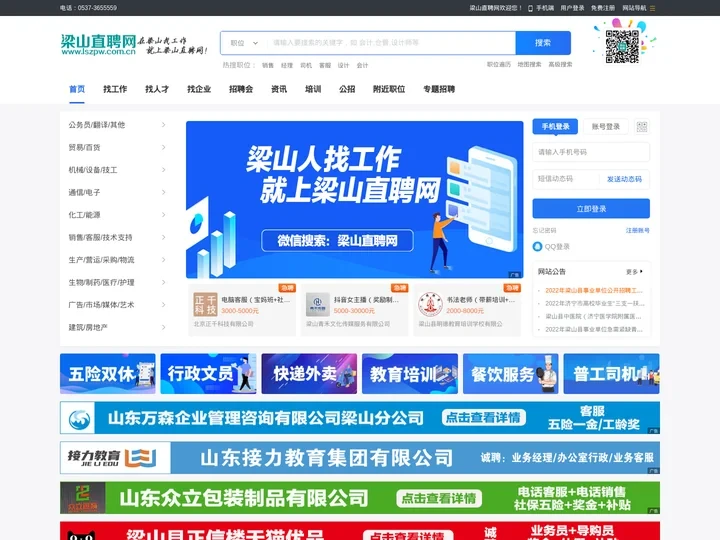720x540 pixels.
Task: Open 招聘会 navigation tab
Action: pyautogui.click(x=241, y=89)
